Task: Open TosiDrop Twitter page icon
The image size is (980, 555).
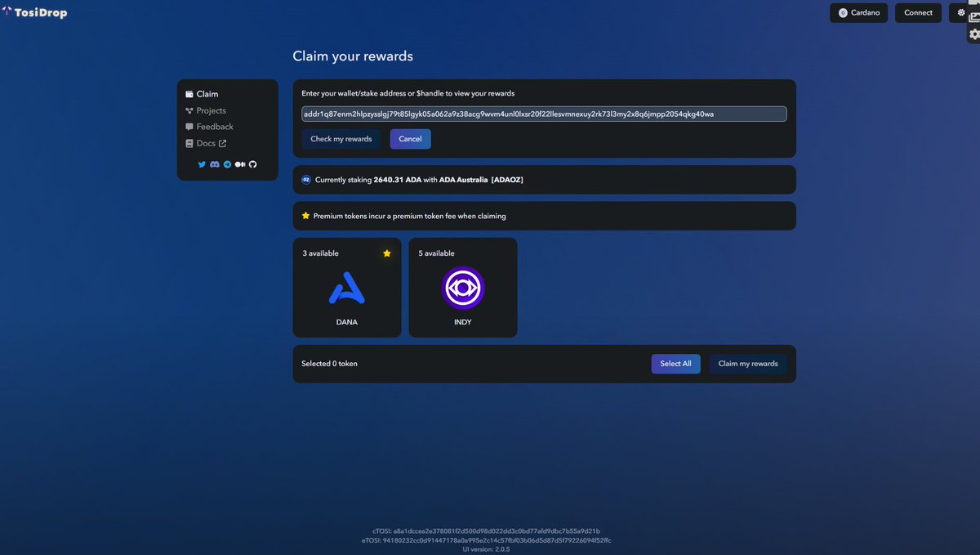Action: (x=203, y=164)
